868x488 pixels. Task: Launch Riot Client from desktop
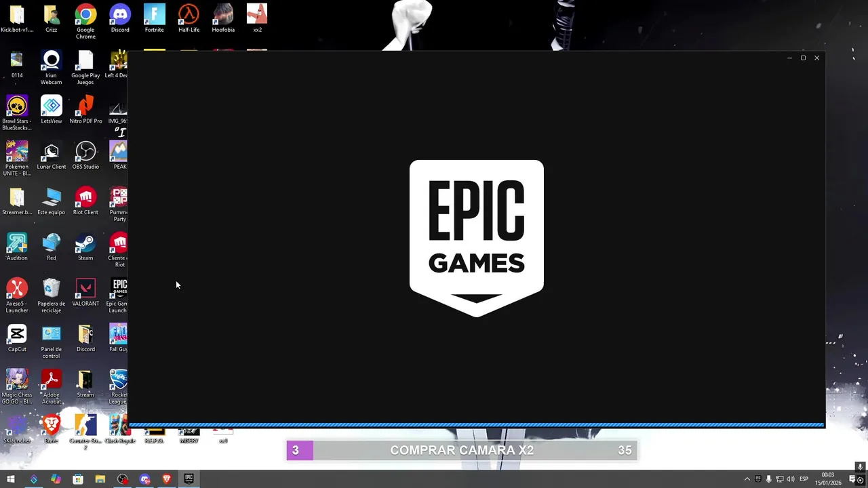pyautogui.click(x=85, y=201)
